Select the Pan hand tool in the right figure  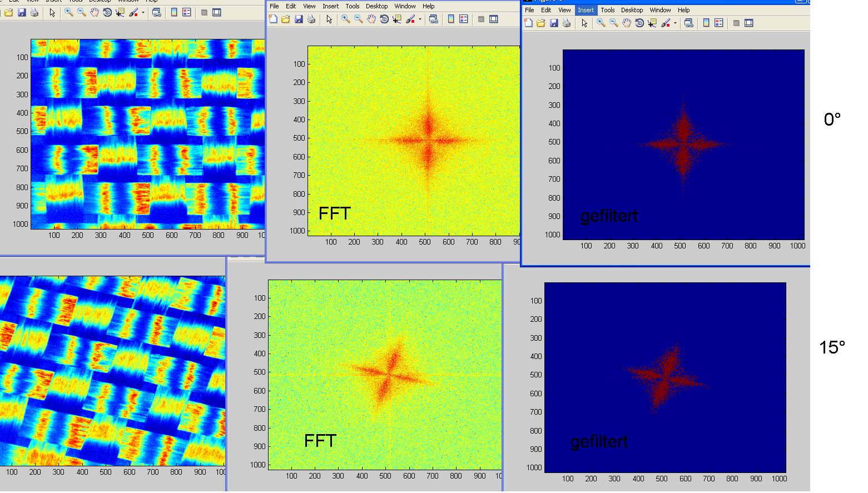[627, 23]
